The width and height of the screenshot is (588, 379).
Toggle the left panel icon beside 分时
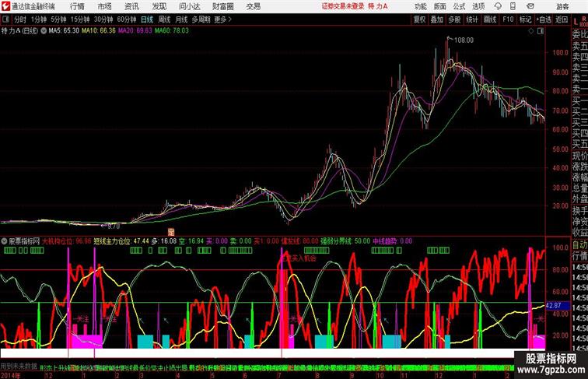coord(5,19)
